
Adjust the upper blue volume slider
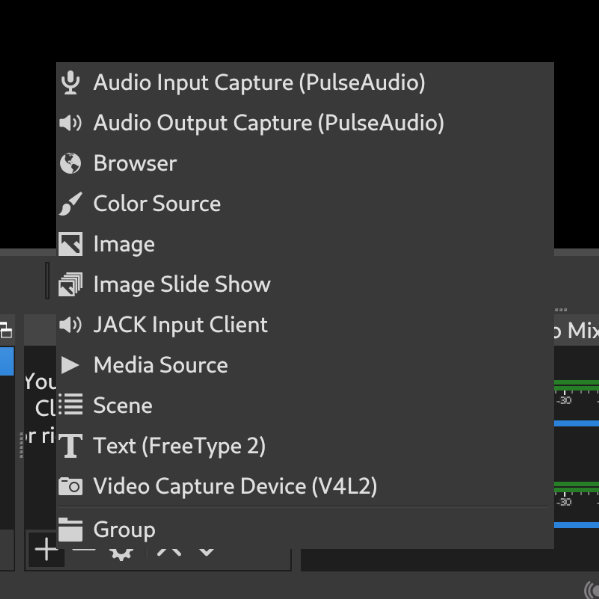tap(576, 423)
